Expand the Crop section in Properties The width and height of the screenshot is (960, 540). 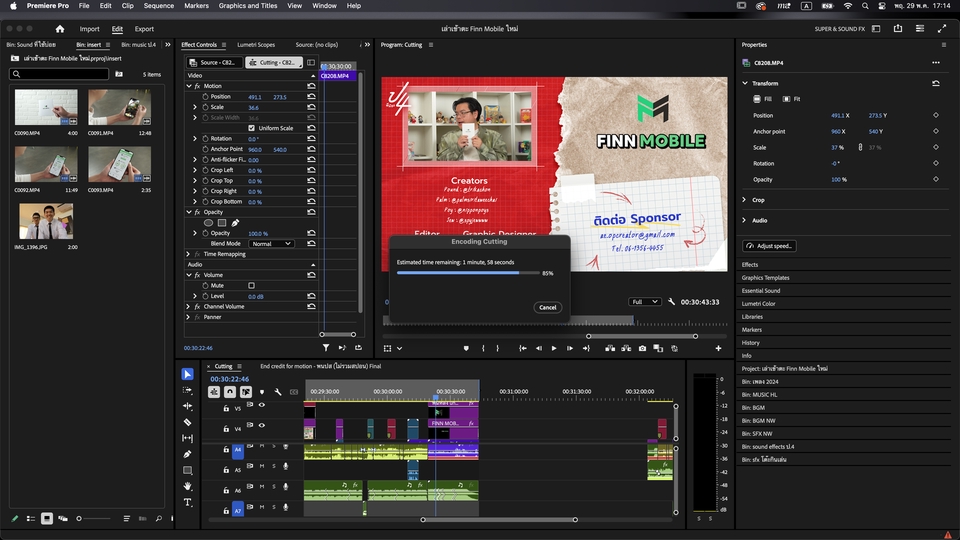pos(745,200)
